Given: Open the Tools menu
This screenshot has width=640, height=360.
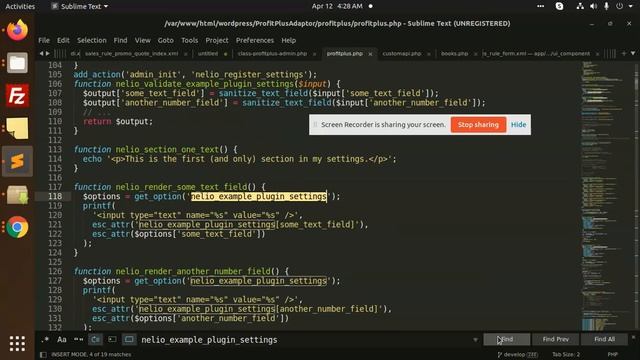Looking at the screenshot, I should click(189, 40).
